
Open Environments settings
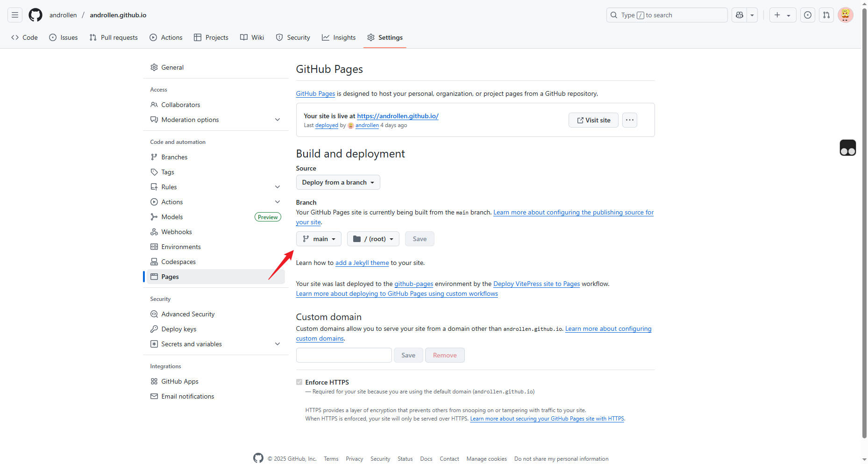click(216, 247)
